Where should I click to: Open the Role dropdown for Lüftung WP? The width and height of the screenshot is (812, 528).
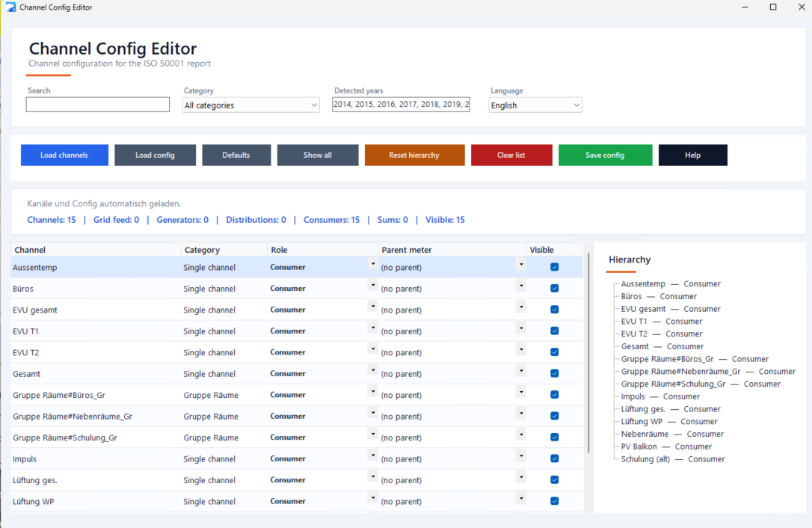pyautogui.click(x=373, y=498)
